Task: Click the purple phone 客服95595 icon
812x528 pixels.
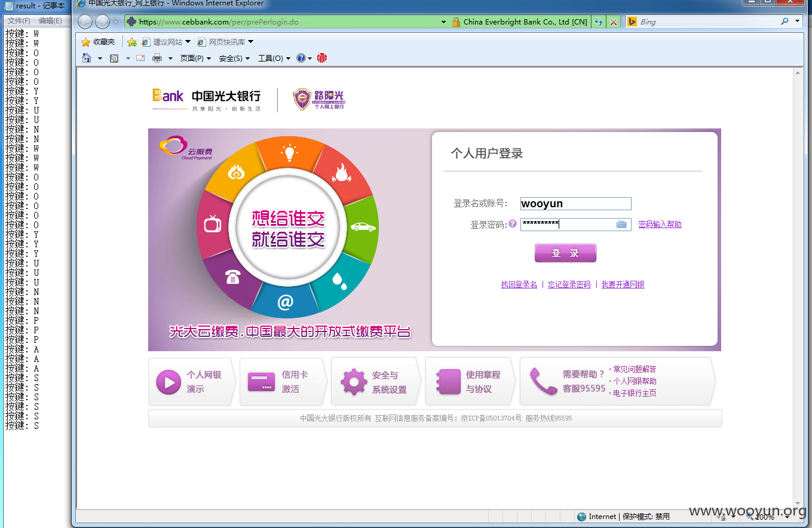Action: (543, 381)
